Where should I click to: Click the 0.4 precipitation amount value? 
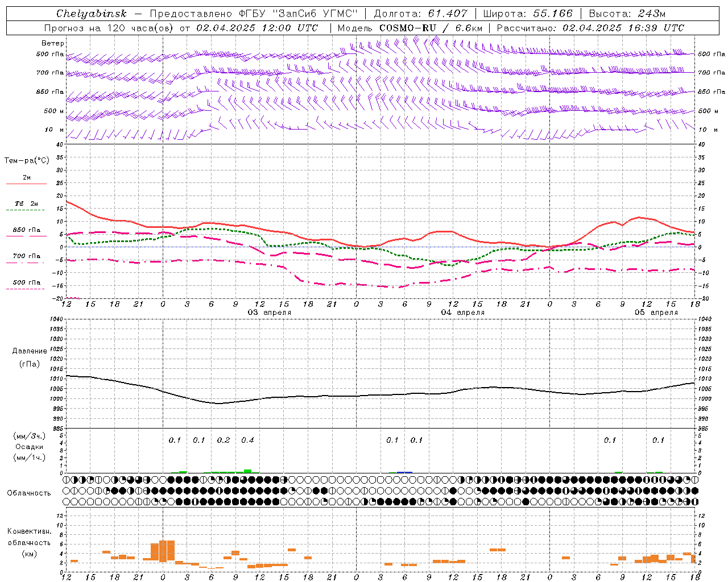247,440
